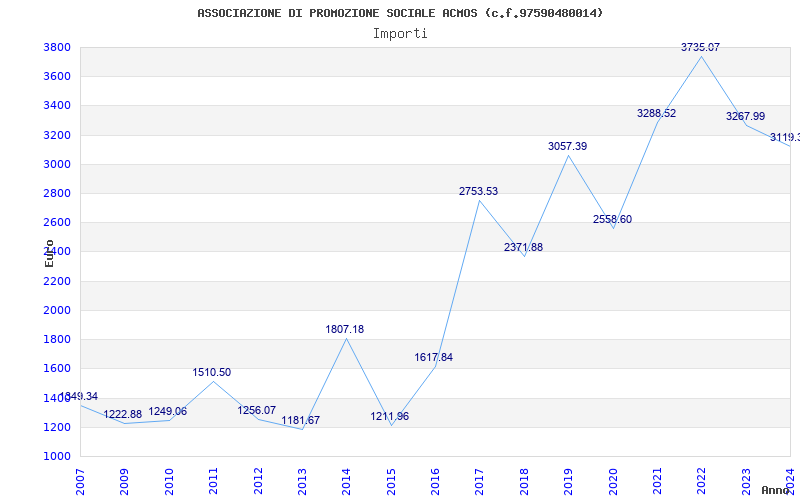Click the data label 1510.50
This screenshot has height=500, width=800.
pos(212,373)
